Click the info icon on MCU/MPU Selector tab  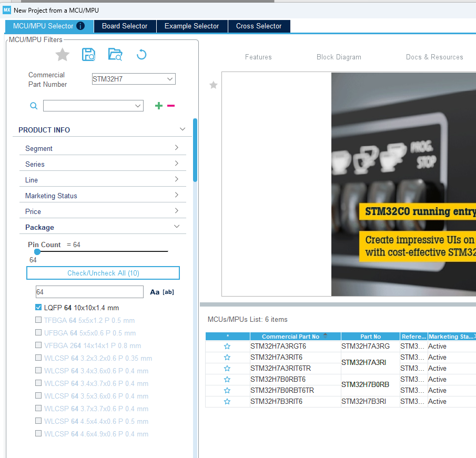coord(80,26)
